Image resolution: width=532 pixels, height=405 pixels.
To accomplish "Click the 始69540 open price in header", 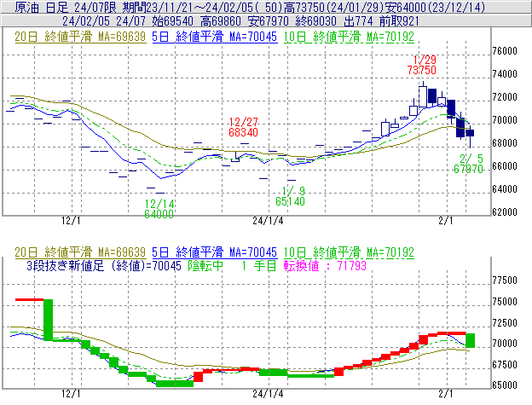I will tap(173, 21).
